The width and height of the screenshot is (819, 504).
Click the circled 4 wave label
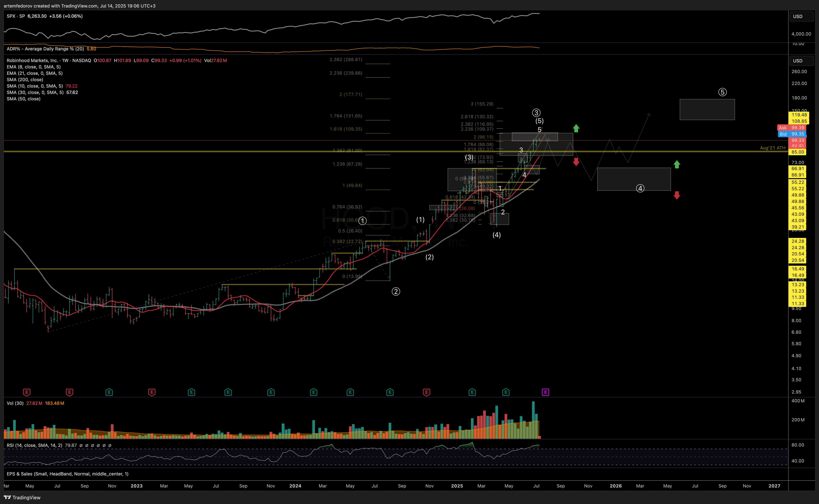pyautogui.click(x=640, y=189)
